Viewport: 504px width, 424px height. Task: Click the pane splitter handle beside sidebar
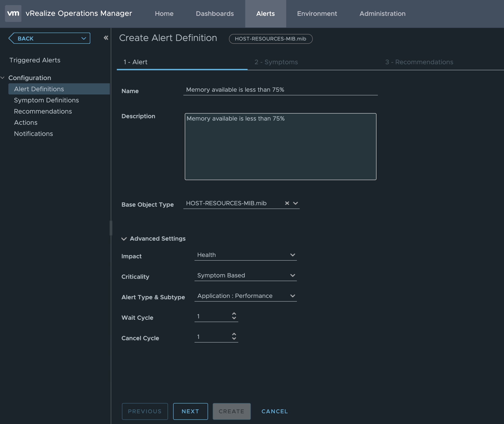point(111,228)
